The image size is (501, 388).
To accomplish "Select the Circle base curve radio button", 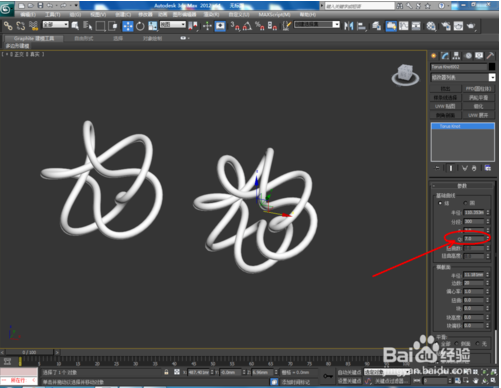I will (466, 203).
